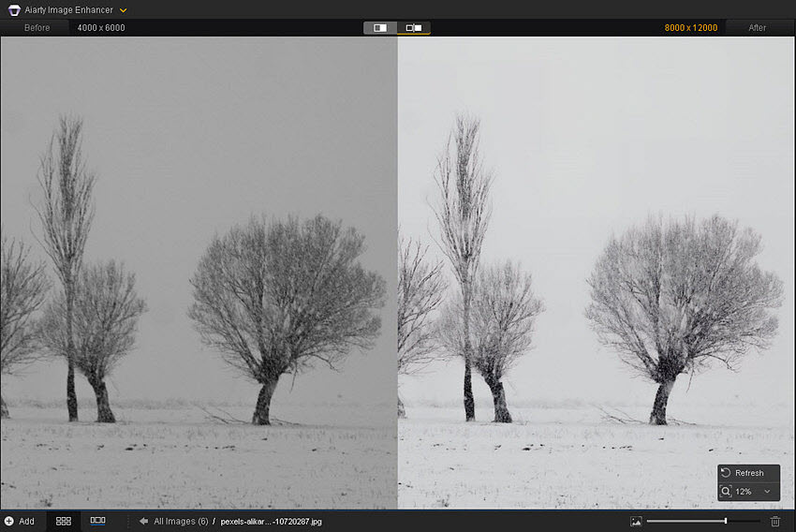This screenshot has height=532, width=796.
Task: Go back with the left arrow icon
Action: coord(143,522)
